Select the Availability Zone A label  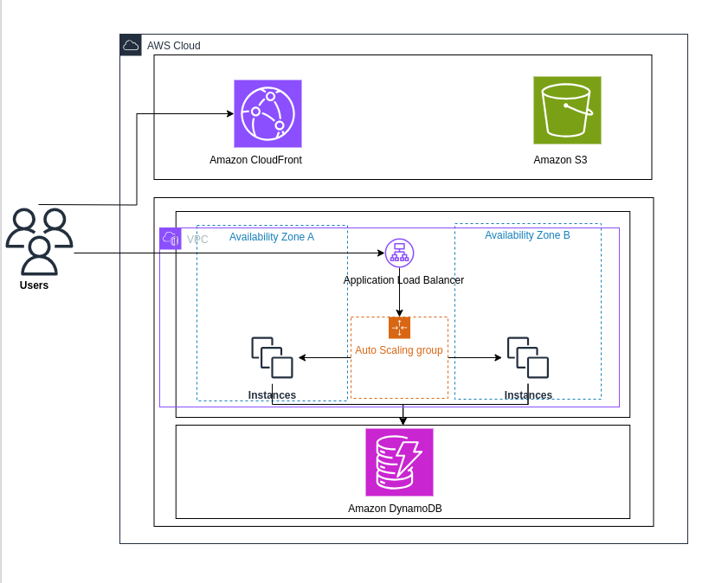coord(272,237)
